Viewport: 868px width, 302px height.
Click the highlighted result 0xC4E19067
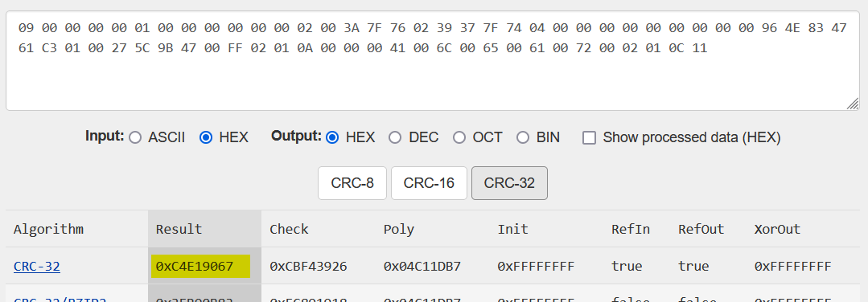pyautogui.click(x=200, y=267)
